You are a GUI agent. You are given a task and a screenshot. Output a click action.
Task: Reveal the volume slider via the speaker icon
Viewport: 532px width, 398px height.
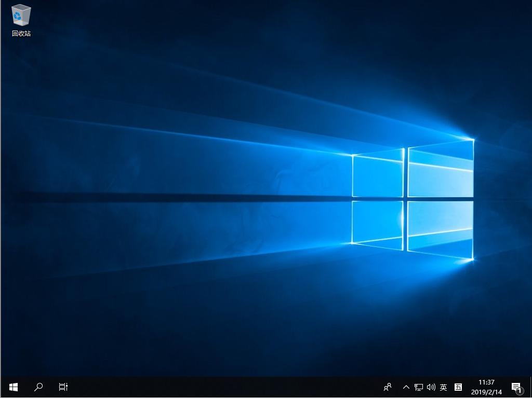(x=431, y=387)
